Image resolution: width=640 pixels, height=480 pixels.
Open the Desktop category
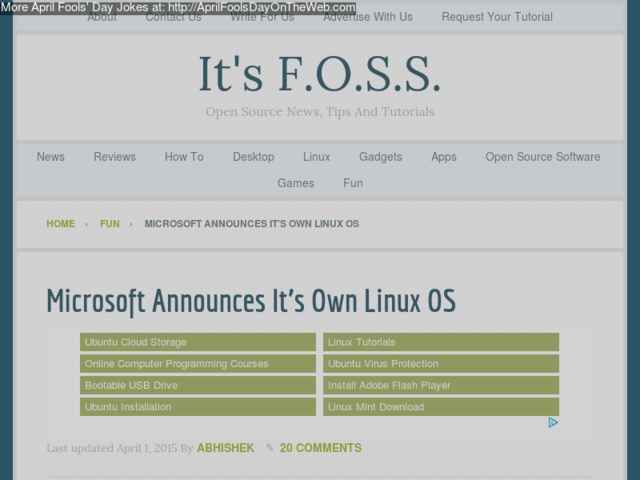(253, 157)
